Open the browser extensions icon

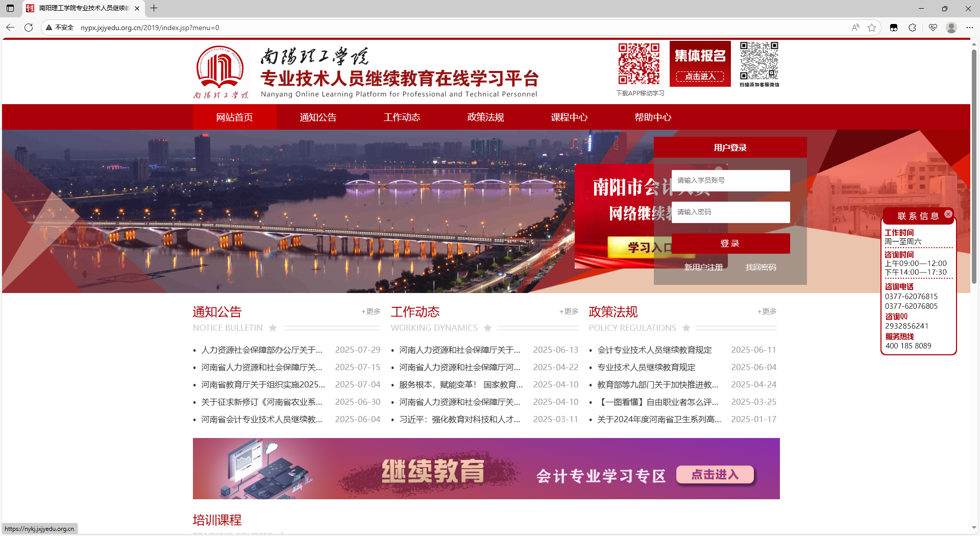(913, 28)
